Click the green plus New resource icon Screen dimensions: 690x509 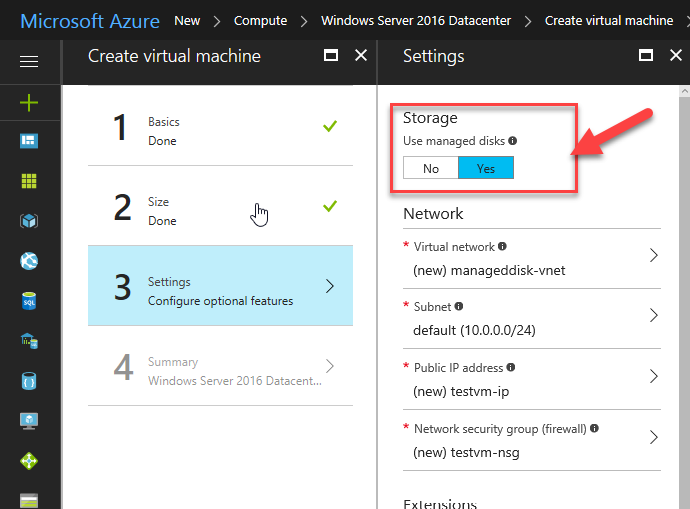click(x=29, y=102)
